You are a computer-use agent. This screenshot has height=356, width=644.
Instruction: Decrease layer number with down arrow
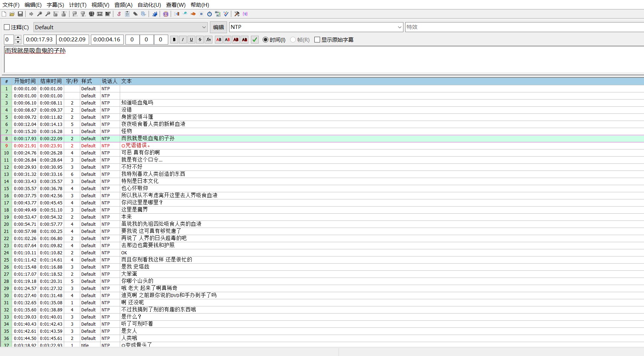click(18, 42)
